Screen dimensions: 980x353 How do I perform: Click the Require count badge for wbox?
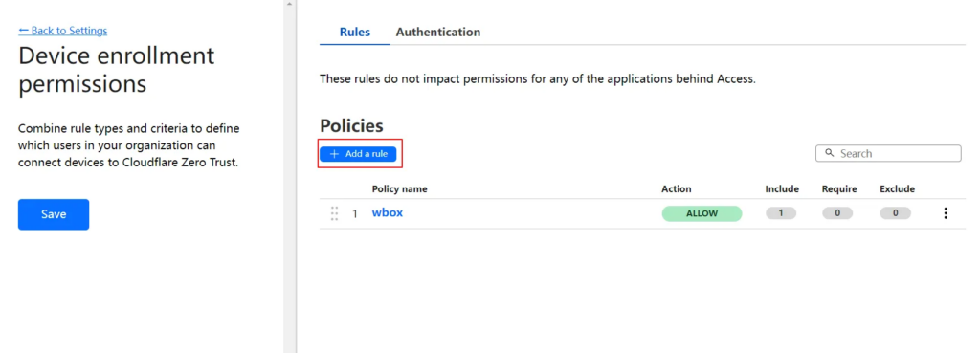(x=837, y=213)
